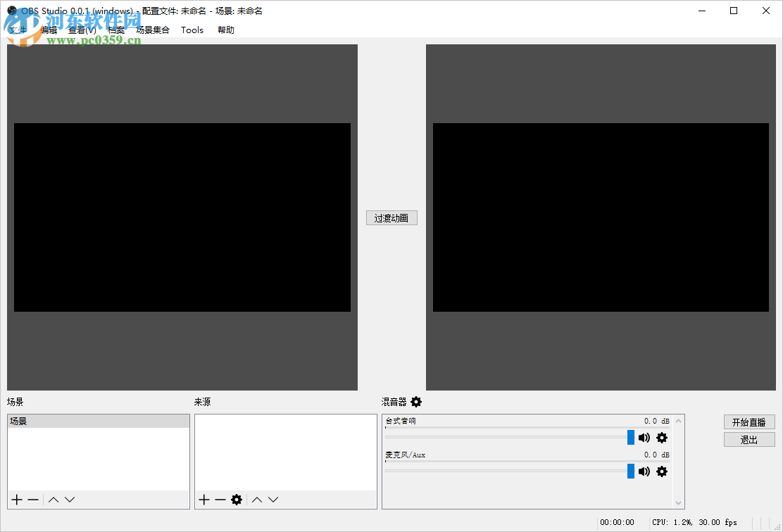Screen dimensions: 783x532
Task: Click the 0.0 dB value of 麦克风/Aux
Action: pos(657,455)
